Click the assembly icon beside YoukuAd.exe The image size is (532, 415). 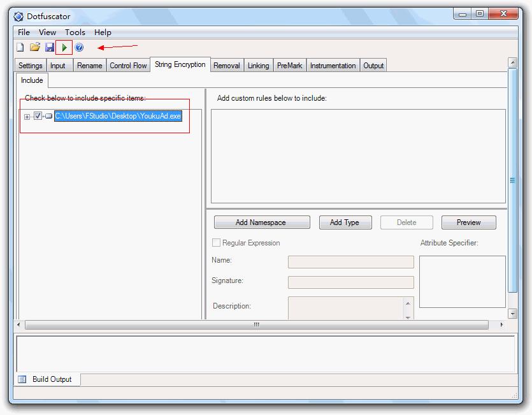pos(48,116)
